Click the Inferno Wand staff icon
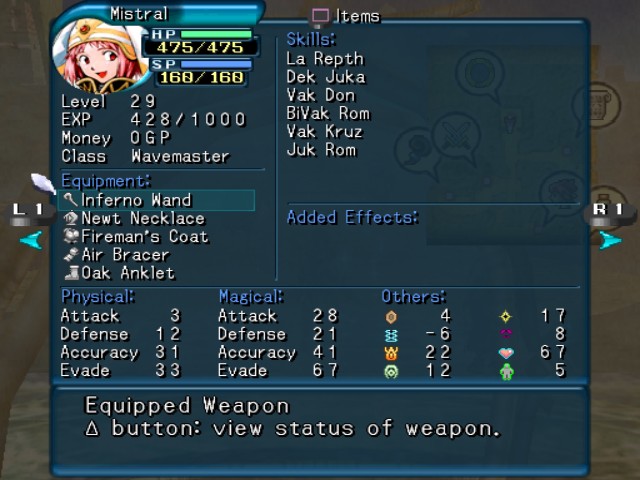The height and width of the screenshot is (480, 640). click(71, 200)
